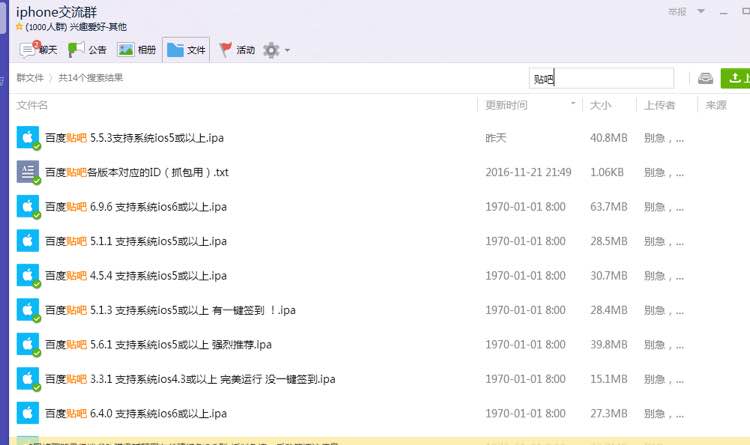The height and width of the screenshot is (445, 750).
Task: Sort by the 大小 column header
Action: click(x=601, y=105)
